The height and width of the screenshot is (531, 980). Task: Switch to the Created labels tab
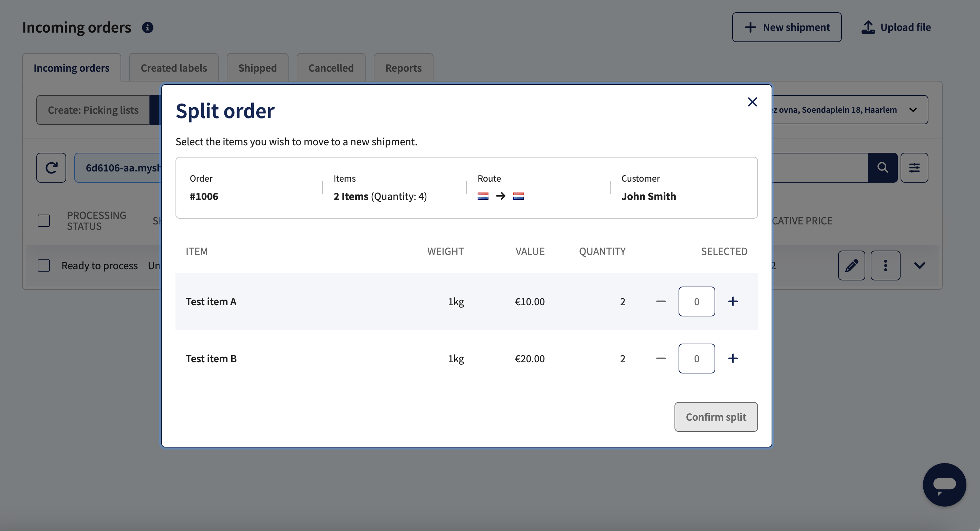tap(174, 67)
